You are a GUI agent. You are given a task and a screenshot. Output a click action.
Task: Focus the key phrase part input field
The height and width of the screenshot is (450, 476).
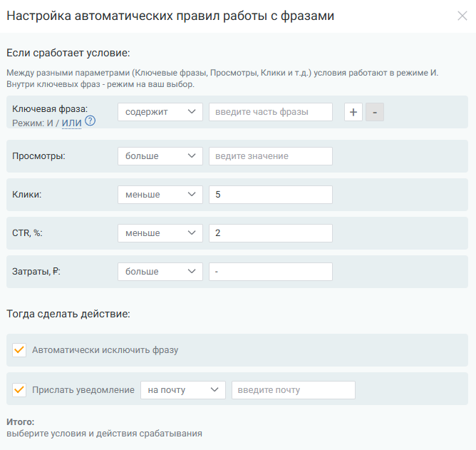pos(271,112)
